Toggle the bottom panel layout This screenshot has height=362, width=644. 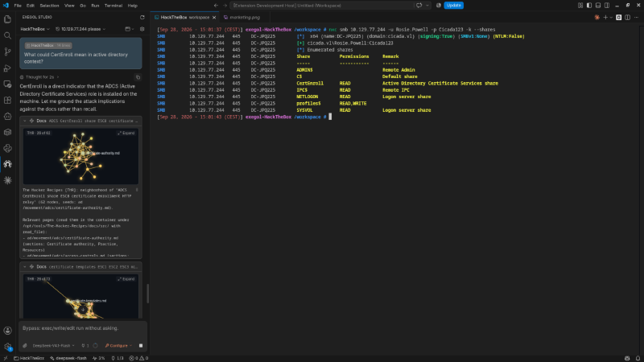click(598, 6)
